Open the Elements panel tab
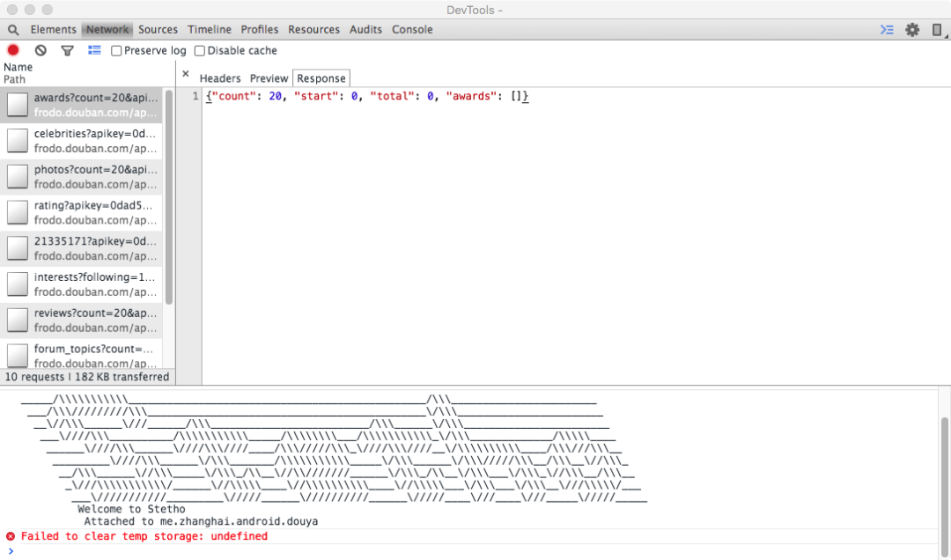 click(x=54, y=30)
